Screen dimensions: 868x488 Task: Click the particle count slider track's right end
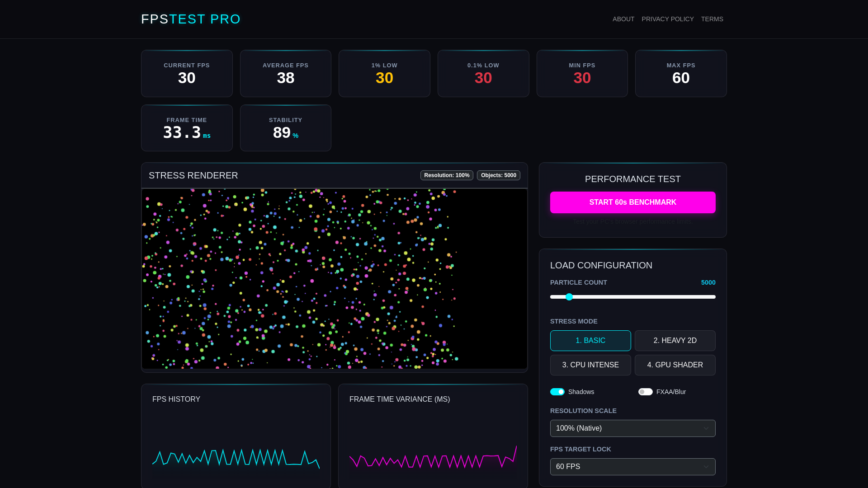[x=714, y=297]
